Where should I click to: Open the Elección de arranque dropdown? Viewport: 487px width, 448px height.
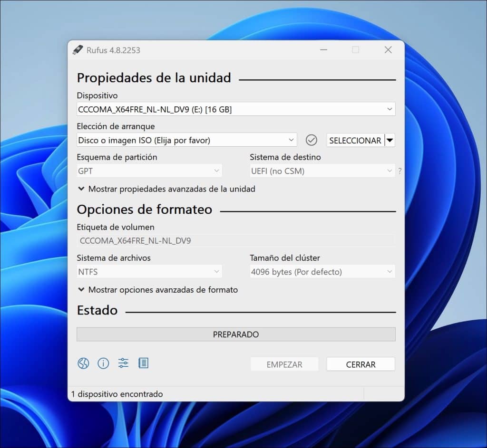point(186,140)
